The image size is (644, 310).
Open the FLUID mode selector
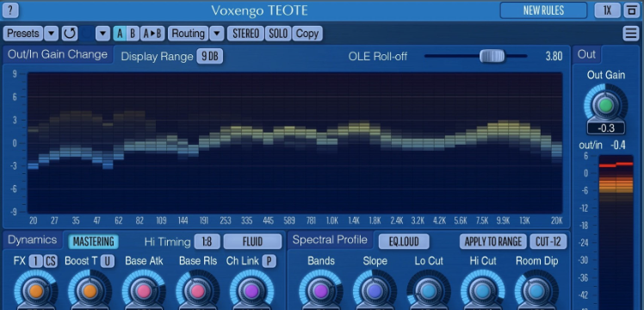point(252,241)
